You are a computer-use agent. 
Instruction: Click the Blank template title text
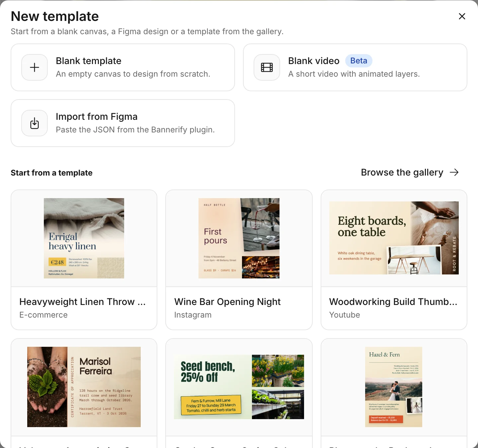tap(89, 61)
